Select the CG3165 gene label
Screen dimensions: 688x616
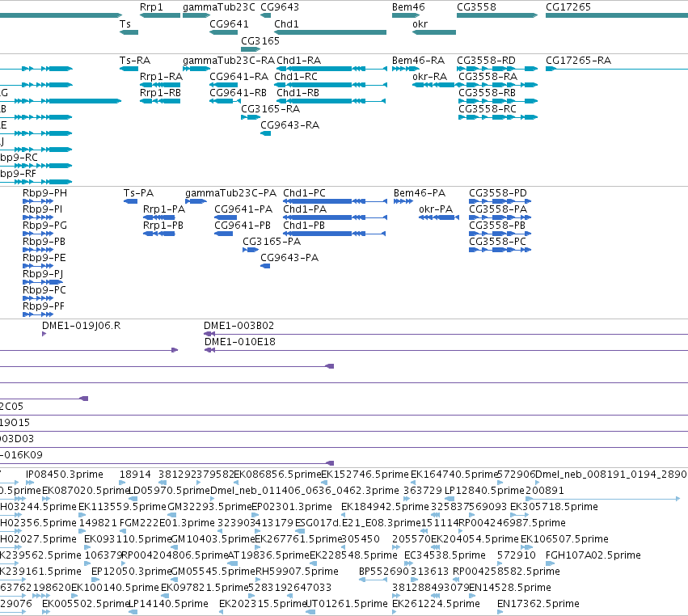(260, 40)
